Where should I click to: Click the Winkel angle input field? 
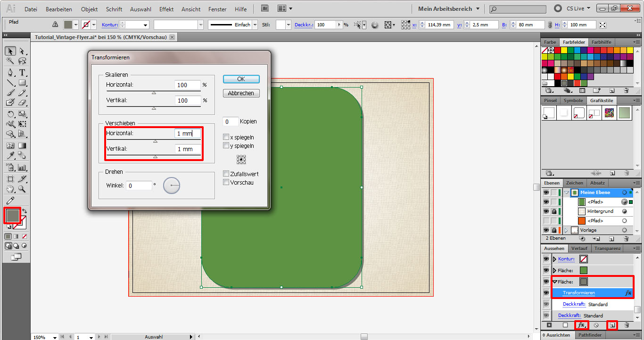click(x=139, y=186)
